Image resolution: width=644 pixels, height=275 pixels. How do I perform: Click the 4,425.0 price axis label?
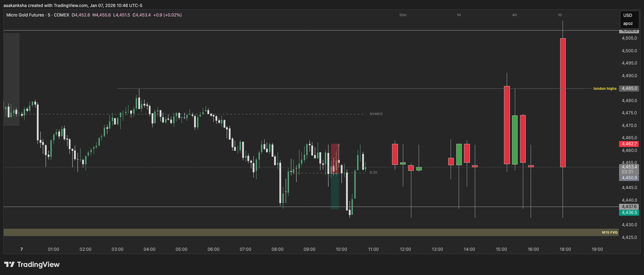[x=630, y=237]
